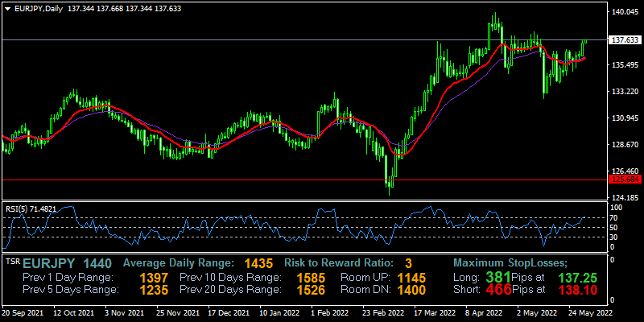
Task: Click the Prev 5 Days Range value 1235
Action: pos(154,290)
